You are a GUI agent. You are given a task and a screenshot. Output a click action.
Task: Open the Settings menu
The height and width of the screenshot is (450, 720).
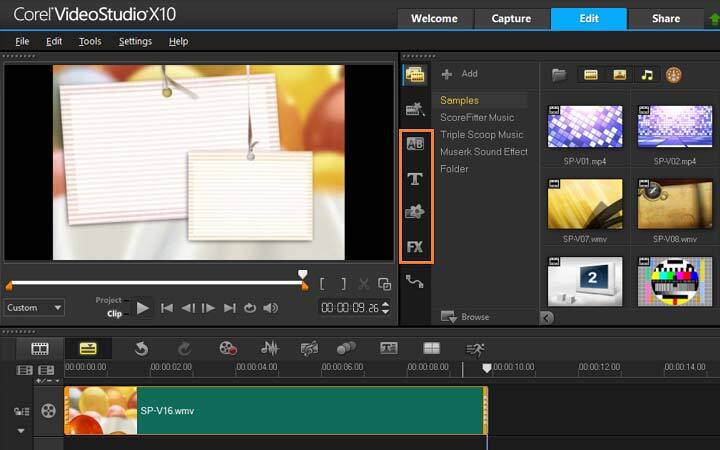coord(135,41)
